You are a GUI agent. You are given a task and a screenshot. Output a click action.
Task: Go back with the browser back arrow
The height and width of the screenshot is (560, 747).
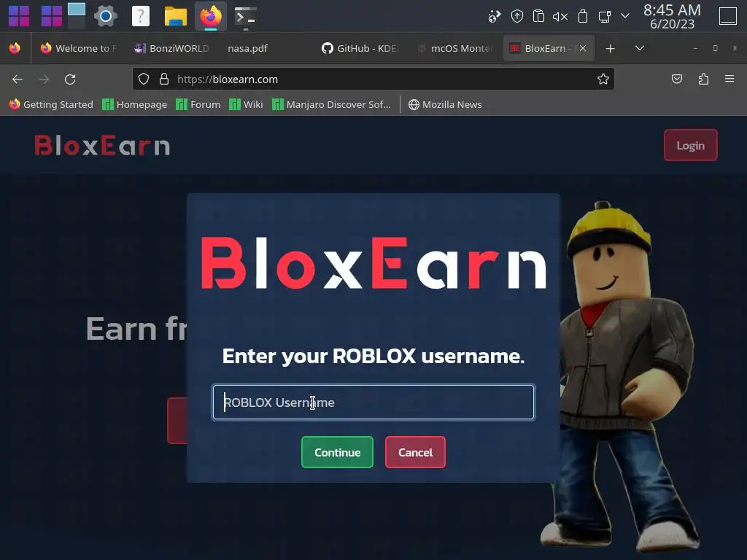[x=18, y=79]
